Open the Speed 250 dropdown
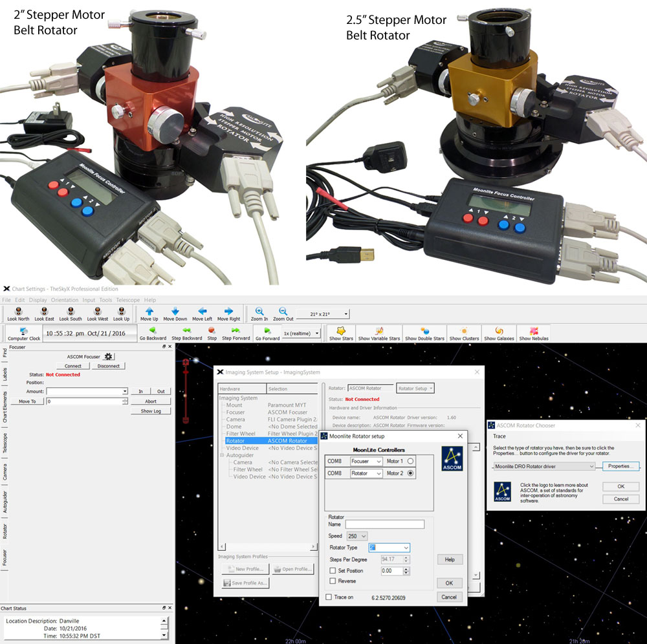 [x=357, y=536]
